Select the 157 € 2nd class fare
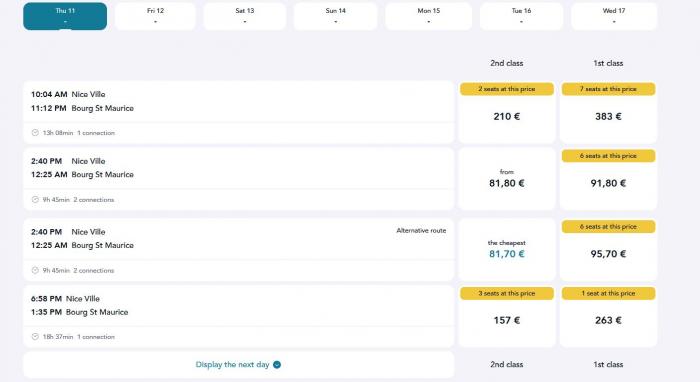Viewport: 700px width, 382px height. [507, 317]
